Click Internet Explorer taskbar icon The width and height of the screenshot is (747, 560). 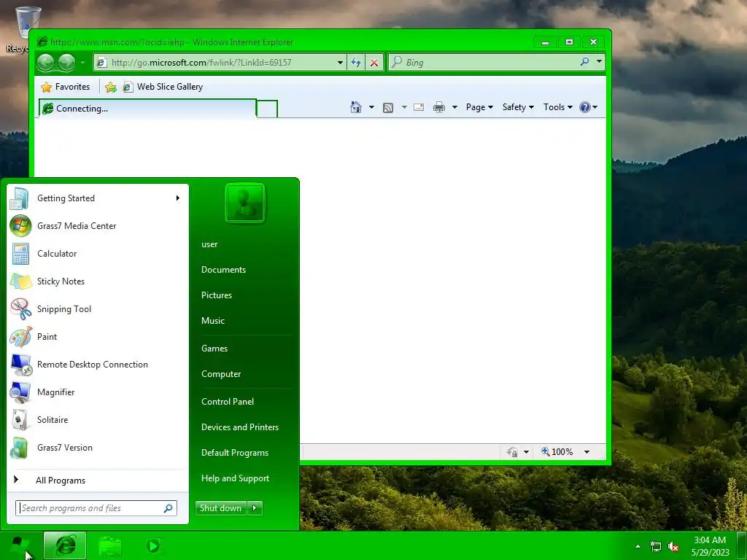pyautogui.click(x=65, y=545)
